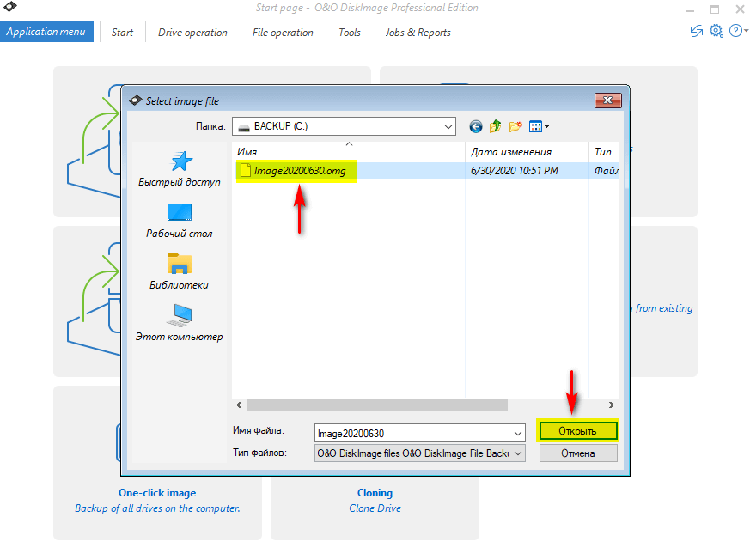Screen dimensions: 750x560
Task: Open Библиотеки libraries location
Action: (180, 272)
